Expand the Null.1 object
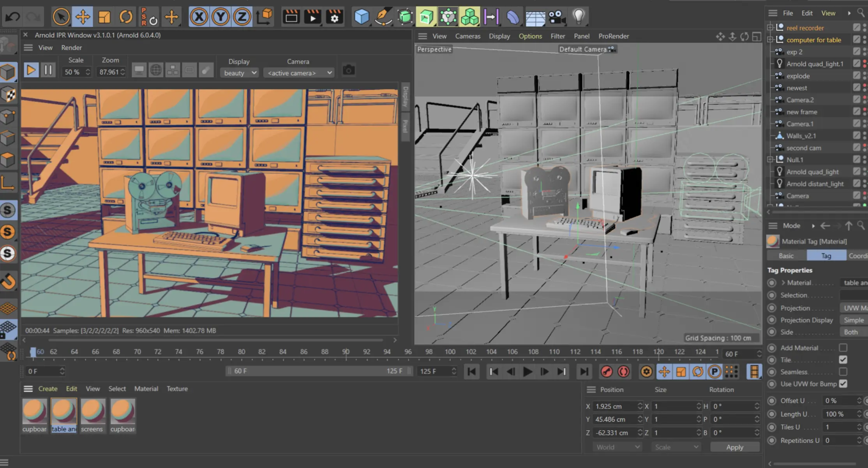The image size is (868, 468). [x=770, y=160]
